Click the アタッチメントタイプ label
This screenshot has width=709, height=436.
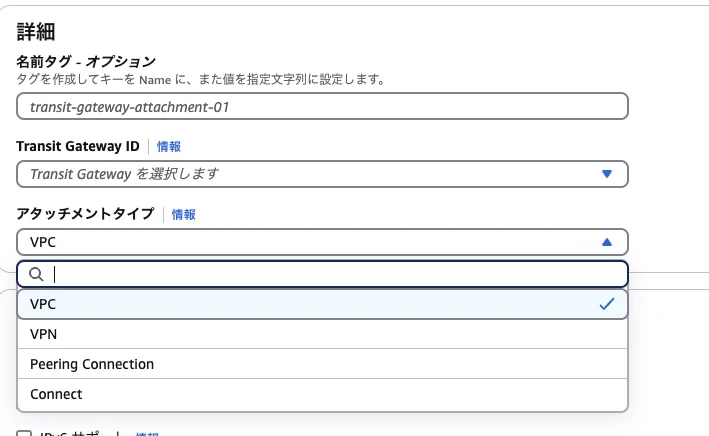[85, 213]
